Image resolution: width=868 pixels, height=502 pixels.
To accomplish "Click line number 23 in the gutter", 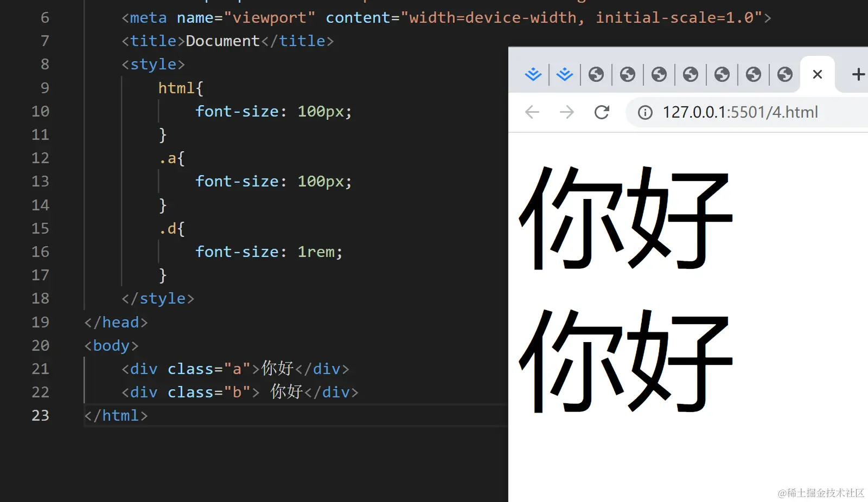I will pos(40,416).
